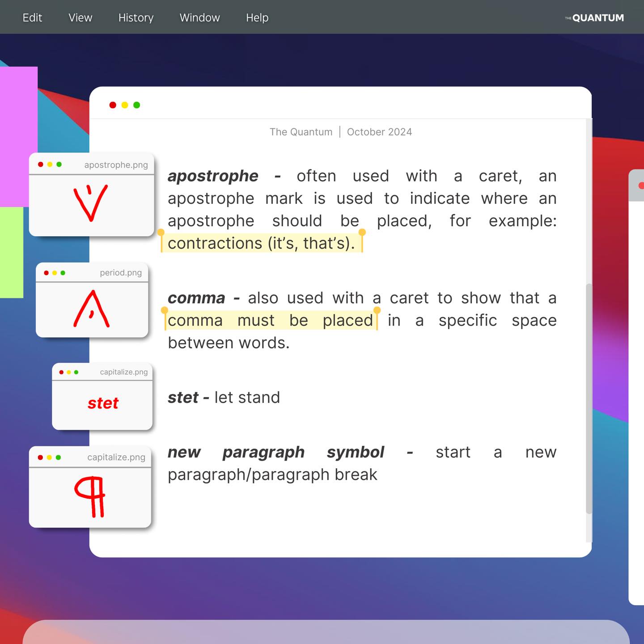This screenshot has height=644, width=644.
Task: Click the 'October 2024' header text
Action: click(x=379, y=132)
